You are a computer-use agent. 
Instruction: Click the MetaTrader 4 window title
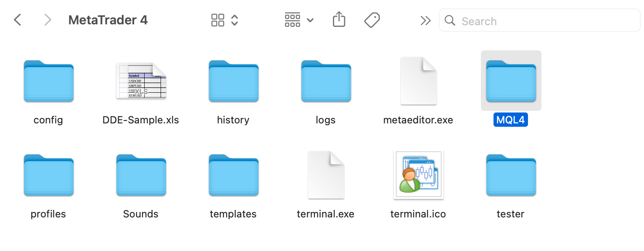(108, 20)
